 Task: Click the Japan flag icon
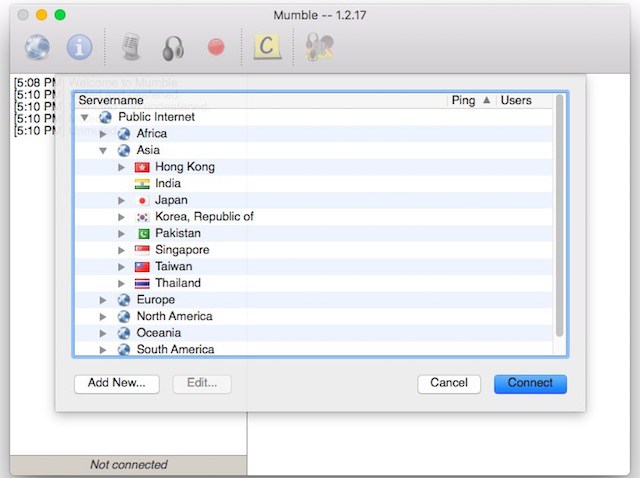click(142, 200)
